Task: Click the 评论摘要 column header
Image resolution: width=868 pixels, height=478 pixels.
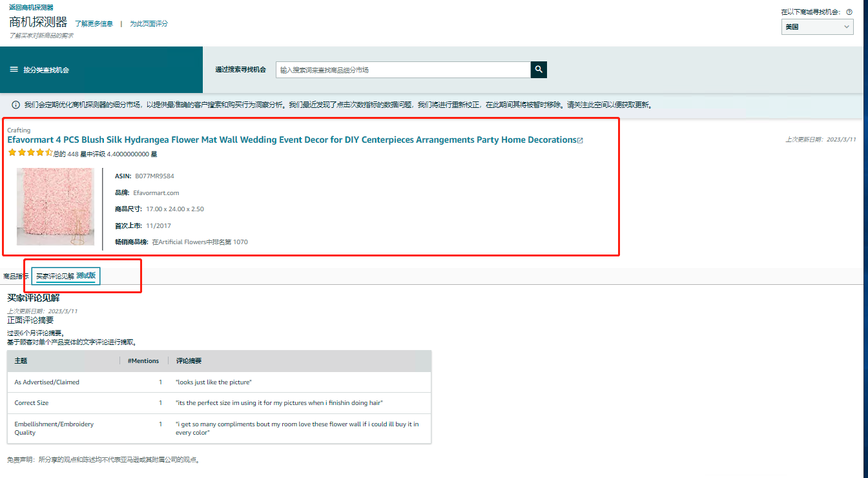Action: click(x=189, y=361)
